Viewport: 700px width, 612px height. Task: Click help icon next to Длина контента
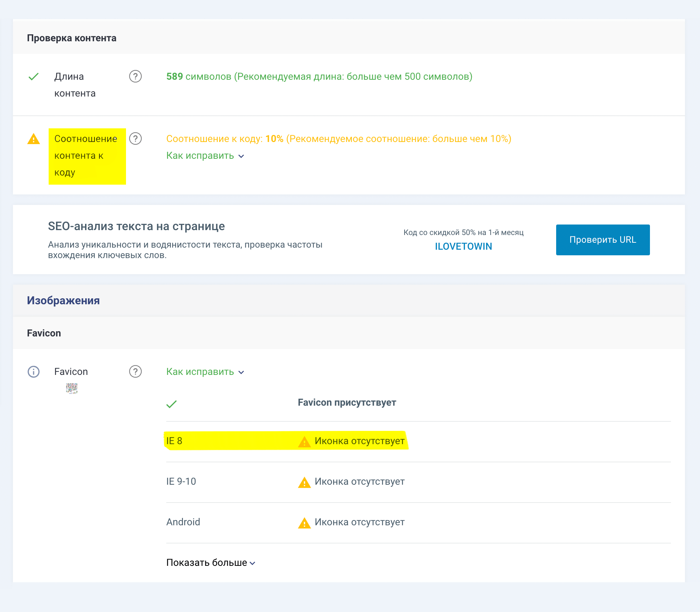(x=135, y=76)
